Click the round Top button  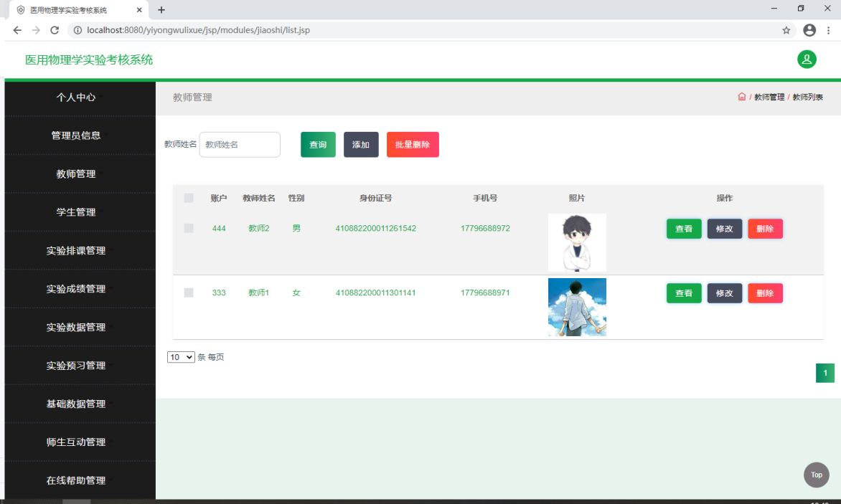pos(816,475)
